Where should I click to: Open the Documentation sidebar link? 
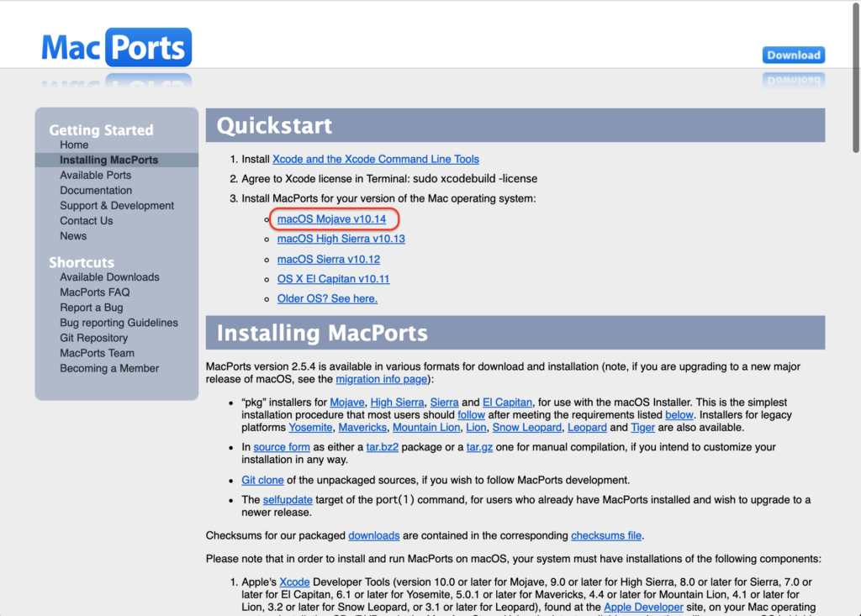[96, 190]
